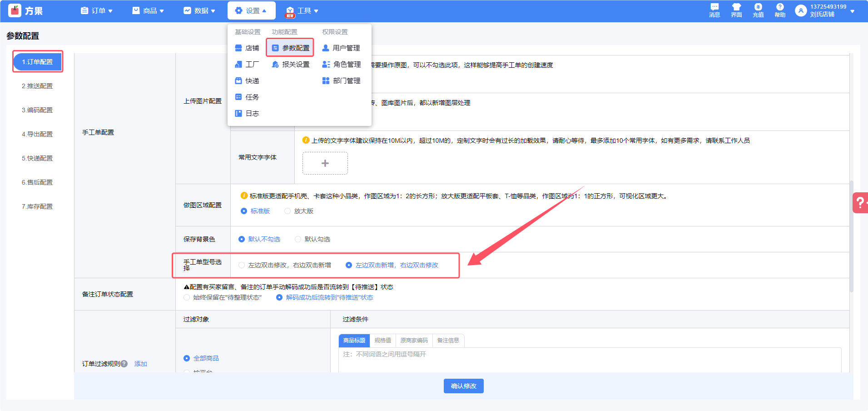
Task: Open 工厂 factory settings entry
Action: coord(247,65)
